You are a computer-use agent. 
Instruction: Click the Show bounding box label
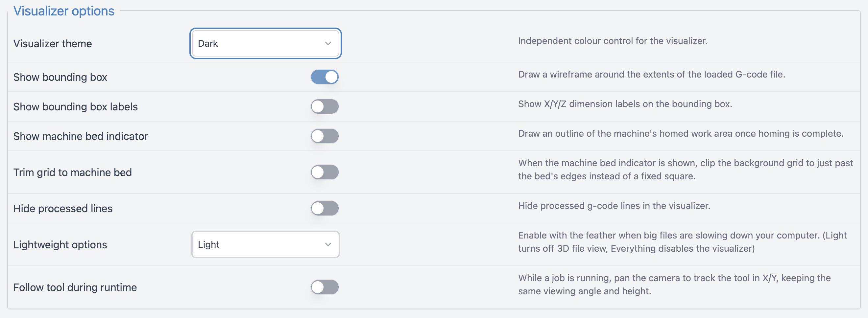pos(60,78)
